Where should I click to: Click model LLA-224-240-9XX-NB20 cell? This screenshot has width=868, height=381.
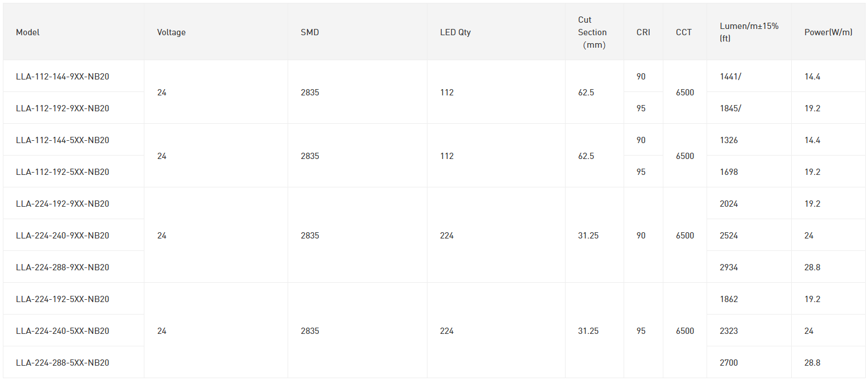73,235
